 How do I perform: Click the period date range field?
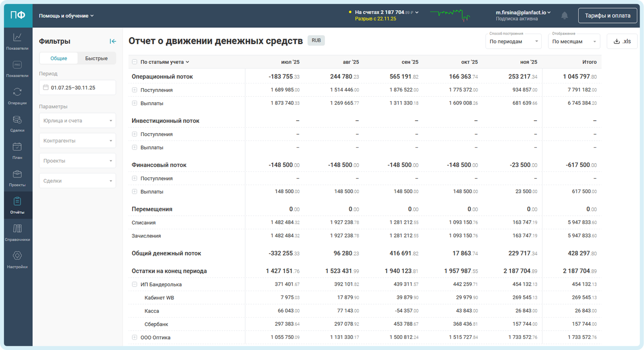(77, 88)
